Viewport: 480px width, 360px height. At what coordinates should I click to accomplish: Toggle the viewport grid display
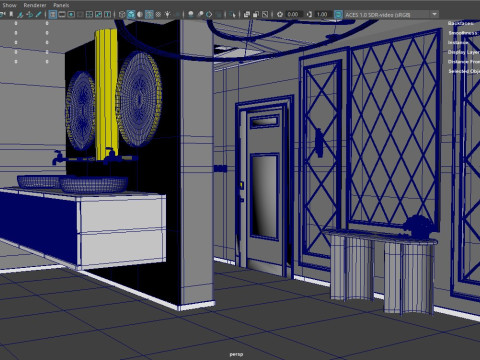(x=53, y=14)
